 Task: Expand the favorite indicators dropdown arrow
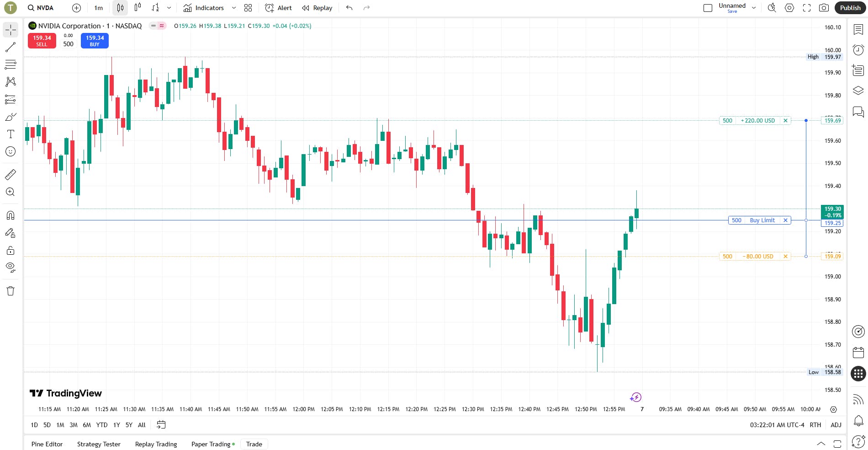(x=234, y=8)
